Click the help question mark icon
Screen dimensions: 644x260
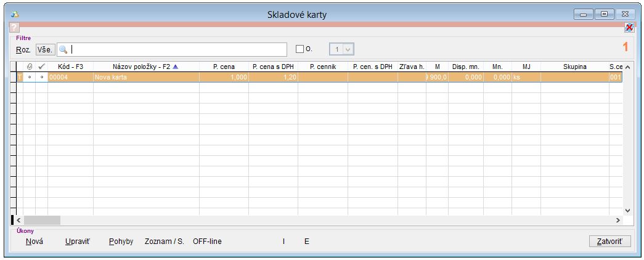(15, 28)
